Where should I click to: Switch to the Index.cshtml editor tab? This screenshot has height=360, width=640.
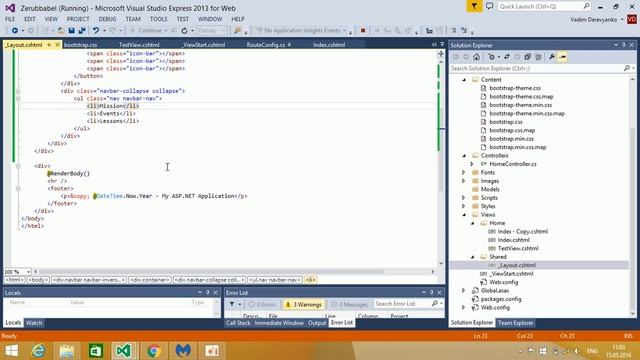[329, 44]
